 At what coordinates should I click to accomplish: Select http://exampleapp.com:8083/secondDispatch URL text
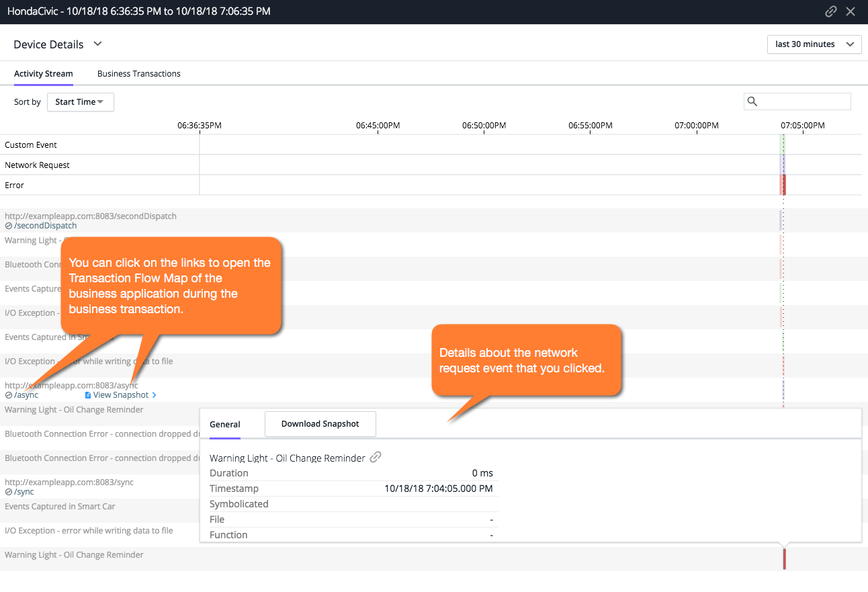[x=91, y=216]
